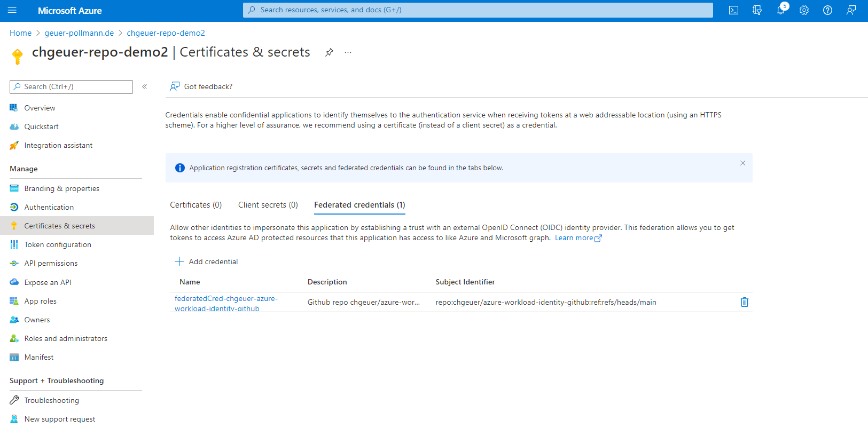Open the Azure portal hamburger menu
The image size is (868, 436).
(x=12, y=10)
